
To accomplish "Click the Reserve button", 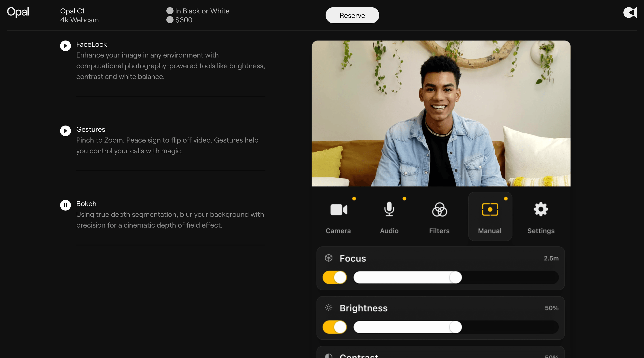I will [352, 15].
